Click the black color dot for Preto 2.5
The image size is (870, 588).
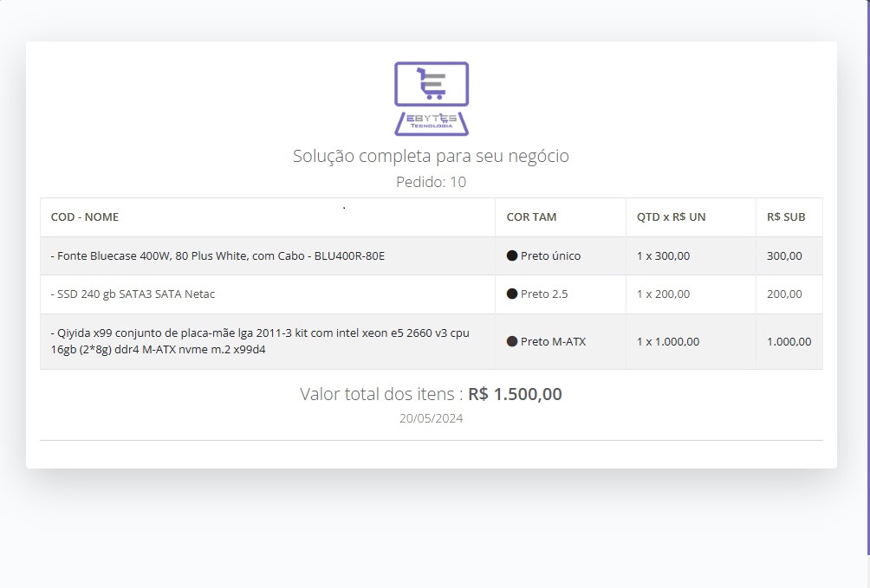tap(512, 294)
